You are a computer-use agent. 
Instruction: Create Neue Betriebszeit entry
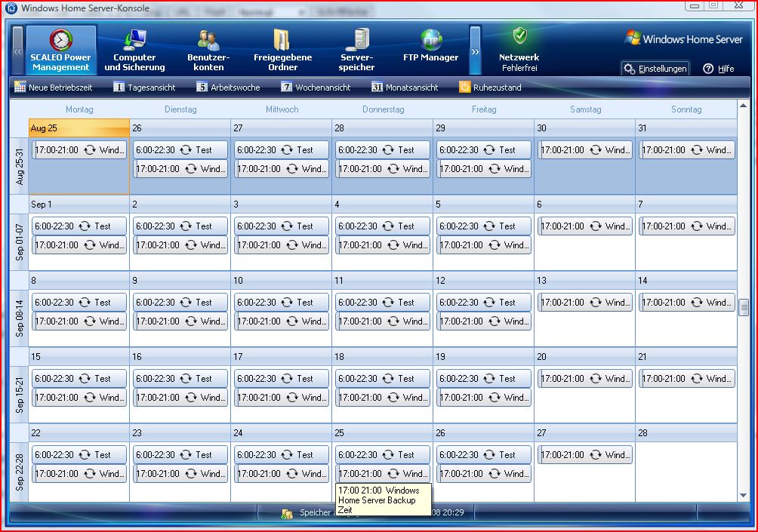53,88
